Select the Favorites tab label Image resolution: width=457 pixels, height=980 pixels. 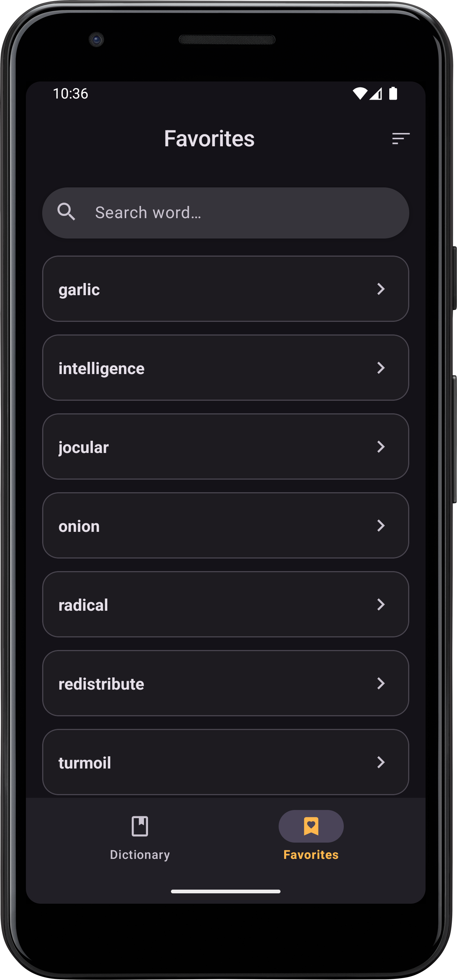[x=310, y=855]
